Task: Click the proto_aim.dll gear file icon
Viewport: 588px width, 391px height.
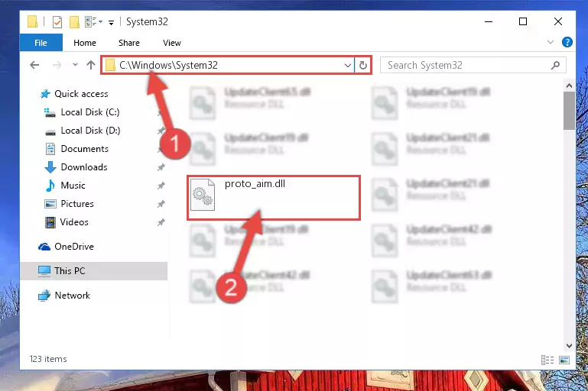Action: coord(203,195)
